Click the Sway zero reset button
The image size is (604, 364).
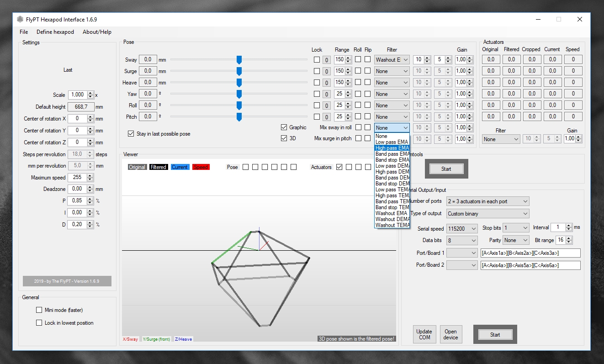click(x=326, y=60)
